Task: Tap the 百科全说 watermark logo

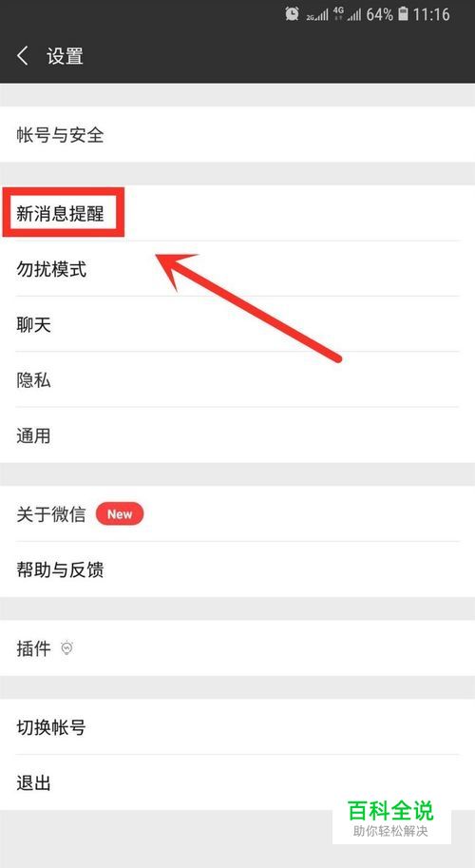Action: pyautogui.click(x=391, y=818)
